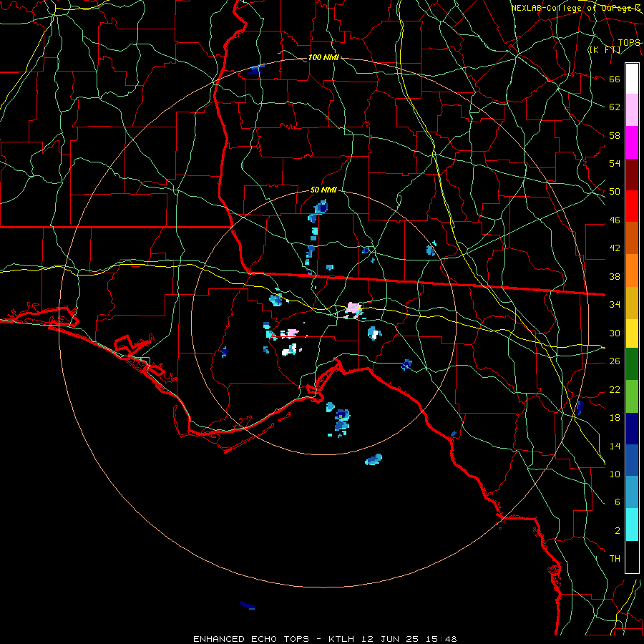Click the legend value 42
The image size is (644, 644).
(x=615, y=248)
